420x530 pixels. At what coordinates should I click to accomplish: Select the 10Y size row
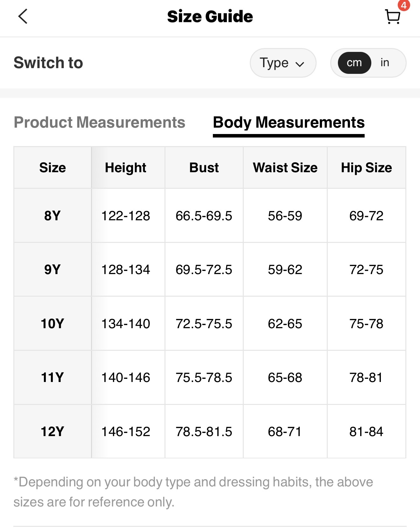[52, 324]
